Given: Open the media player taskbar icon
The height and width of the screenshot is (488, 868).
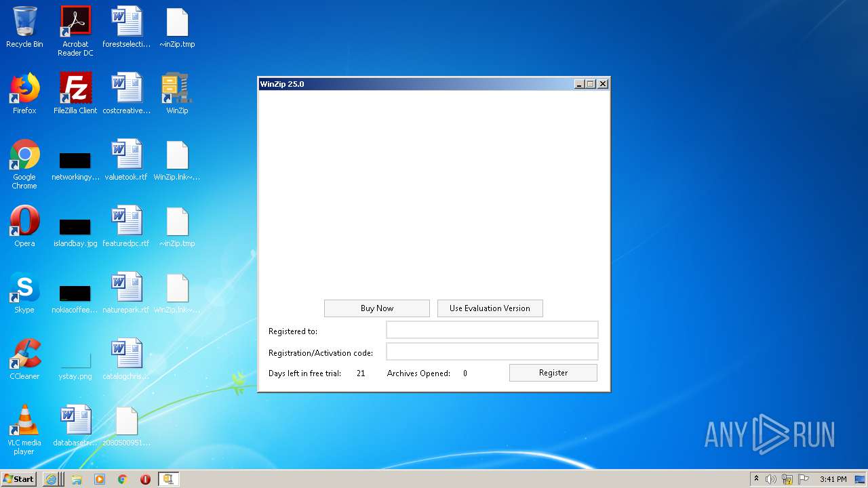Looking at the screenshot, I should tap(100, 479).
